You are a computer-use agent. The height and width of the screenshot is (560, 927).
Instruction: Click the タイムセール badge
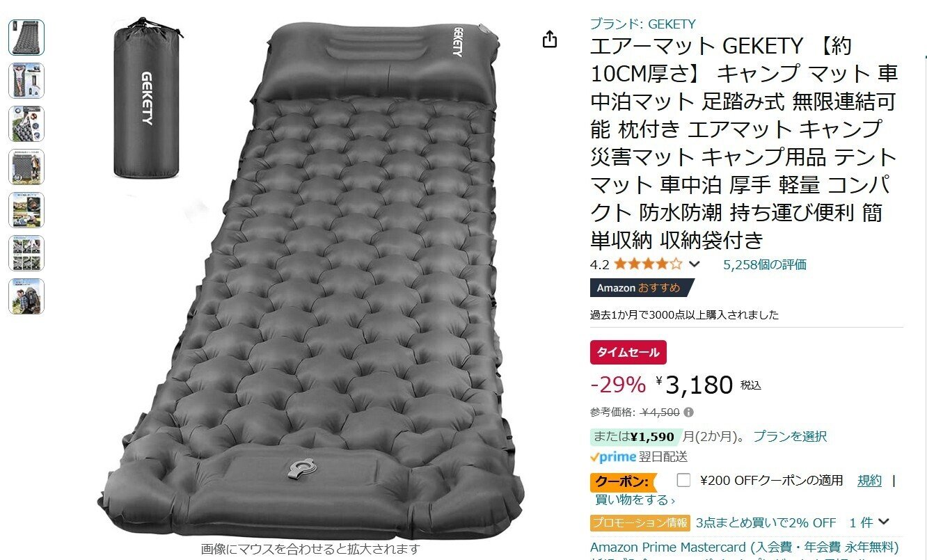[628, 353]
